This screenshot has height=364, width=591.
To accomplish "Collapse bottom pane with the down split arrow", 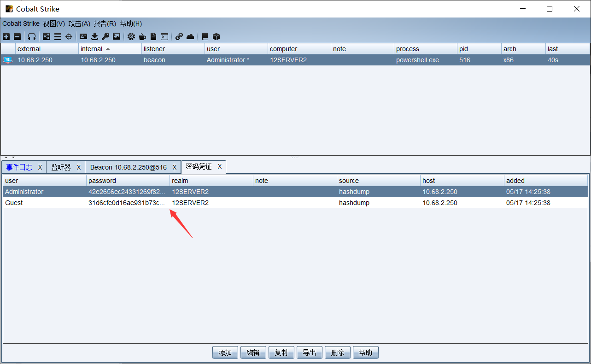I will 13,158.
